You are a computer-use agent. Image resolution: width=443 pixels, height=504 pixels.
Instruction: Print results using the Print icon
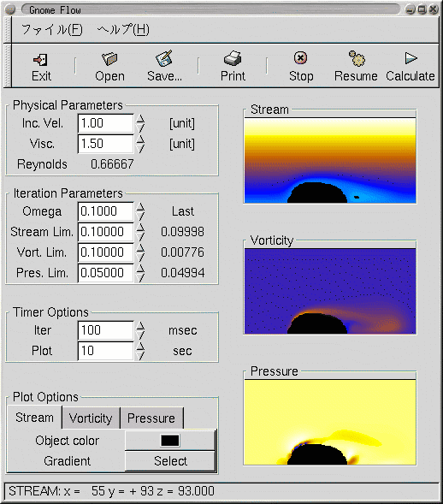coord(233,58)
